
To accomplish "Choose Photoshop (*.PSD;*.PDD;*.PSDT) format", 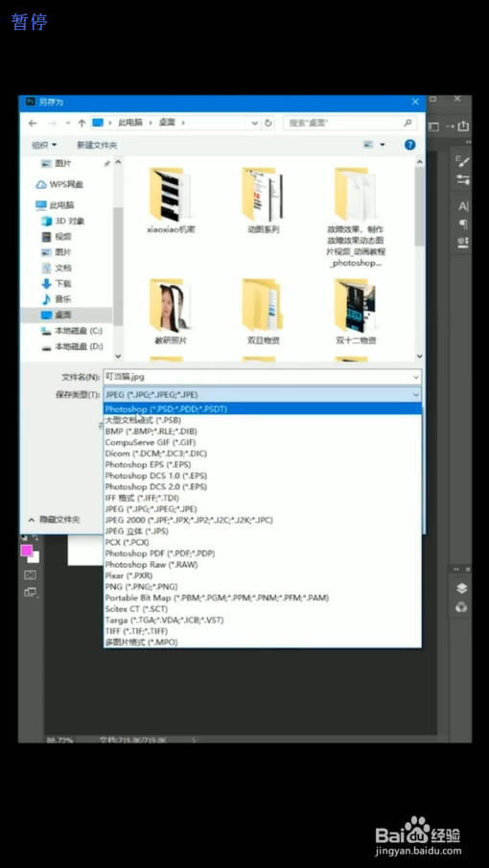I will point(262,410).
